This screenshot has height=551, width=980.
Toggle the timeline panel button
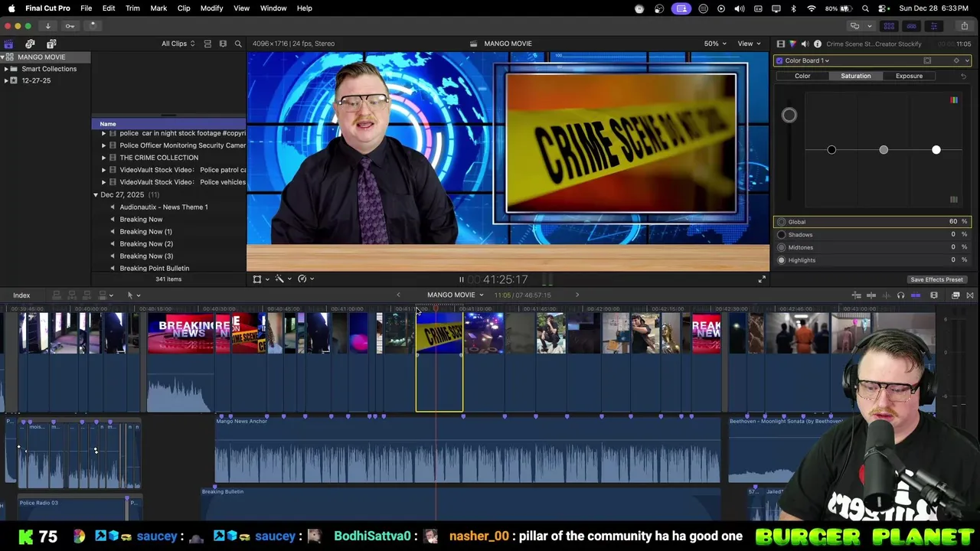[x=911, y=26]
